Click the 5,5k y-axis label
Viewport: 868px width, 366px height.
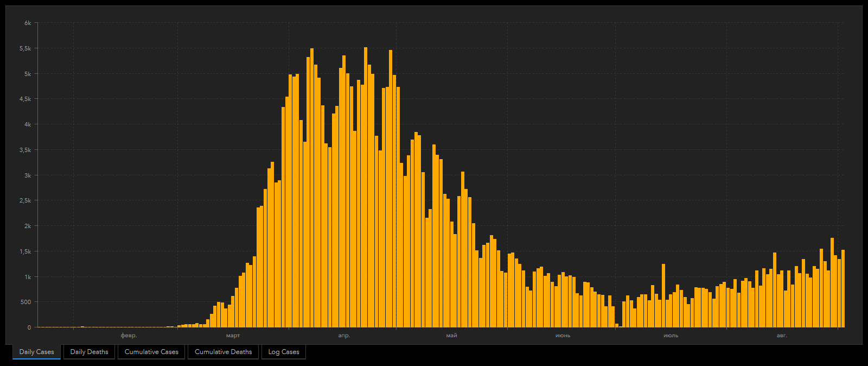[25, 48]
